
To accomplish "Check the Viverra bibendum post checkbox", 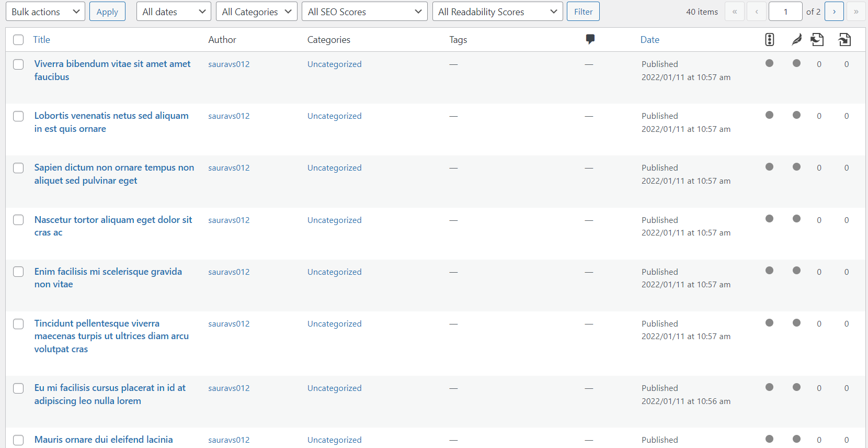I will pos(18,64).
